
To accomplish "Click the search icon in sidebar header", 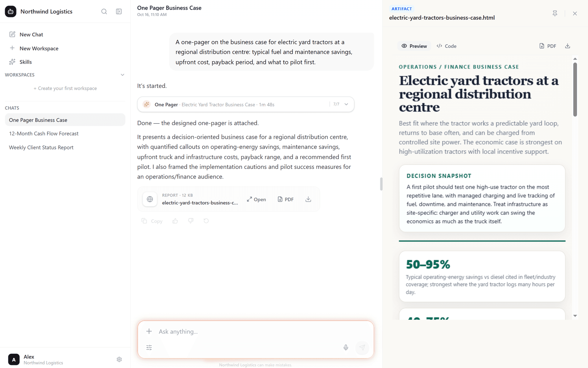I will (104, 11).
